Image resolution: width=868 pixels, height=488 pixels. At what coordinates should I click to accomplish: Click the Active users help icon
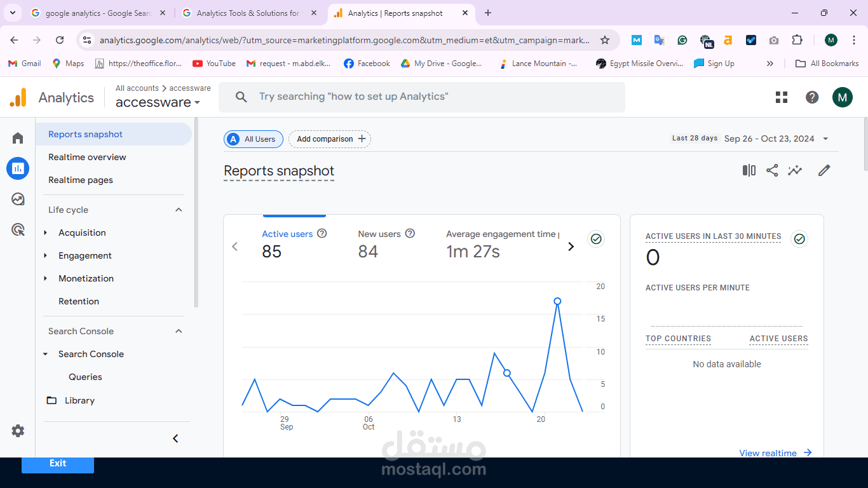point(322,233)
